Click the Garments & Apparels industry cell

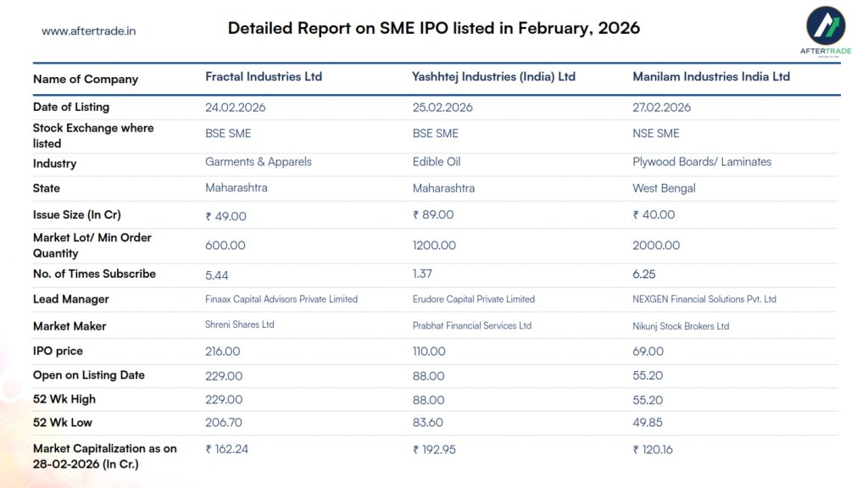point(258,162)
